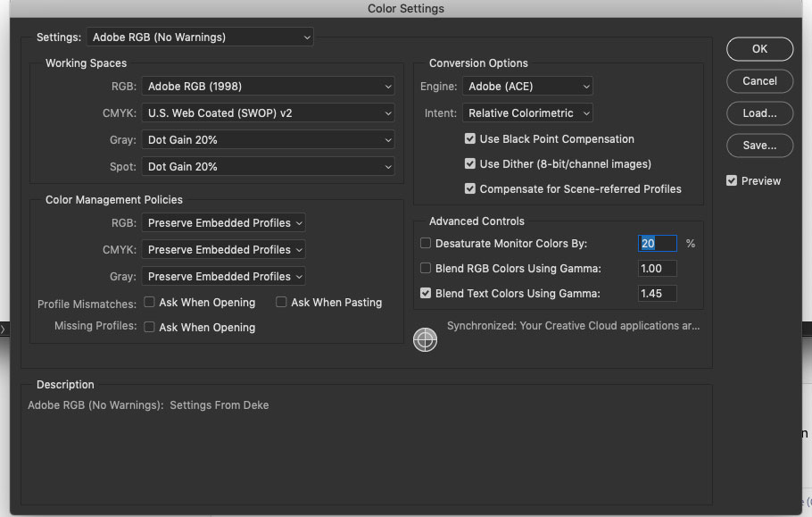Expand the RGB working space dropdown

pos(268,87)
